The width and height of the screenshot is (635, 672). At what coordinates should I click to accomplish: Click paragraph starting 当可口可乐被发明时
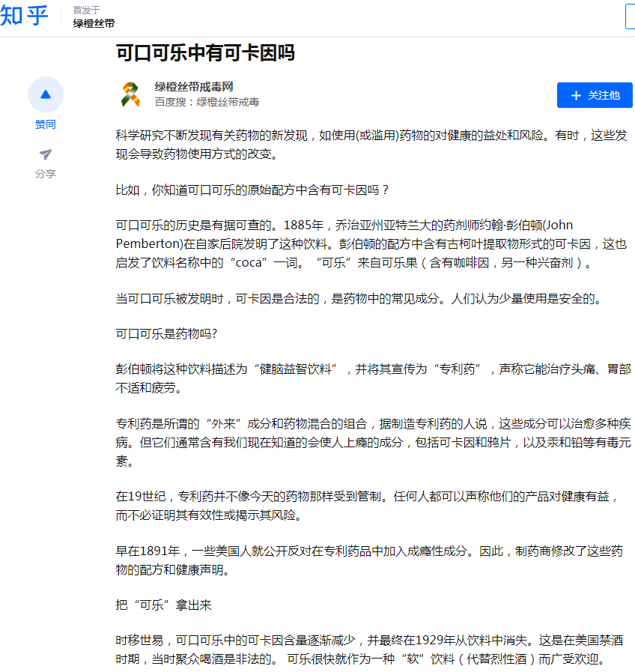(359, 299)
